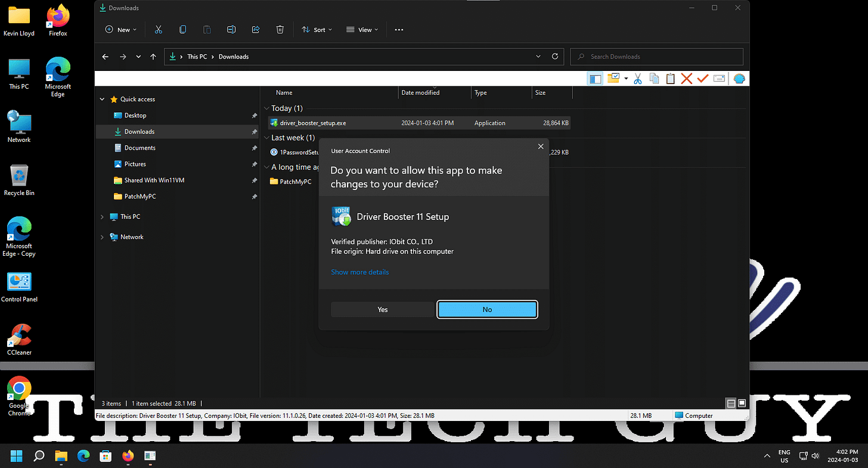
Task: Click Show more details link
Action: tap(360, 272)
